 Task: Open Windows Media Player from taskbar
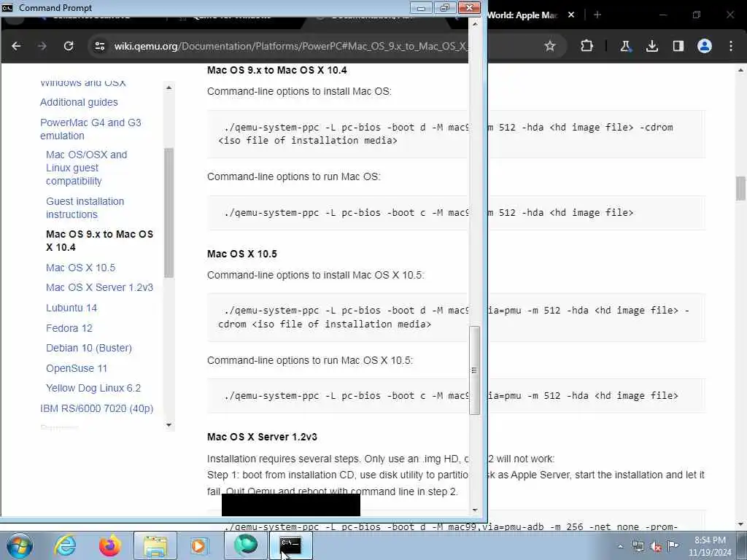199,545
